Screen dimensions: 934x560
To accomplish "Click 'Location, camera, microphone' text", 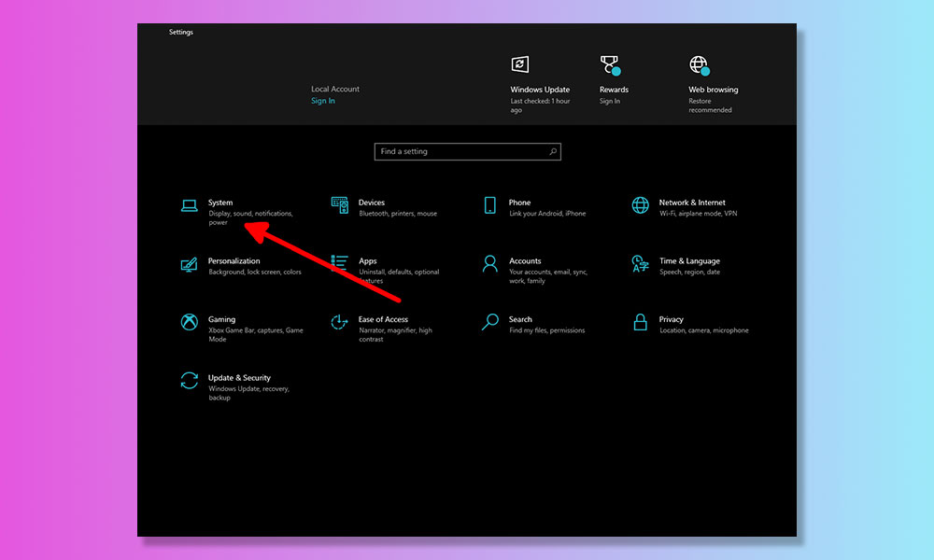I will 704,330.
